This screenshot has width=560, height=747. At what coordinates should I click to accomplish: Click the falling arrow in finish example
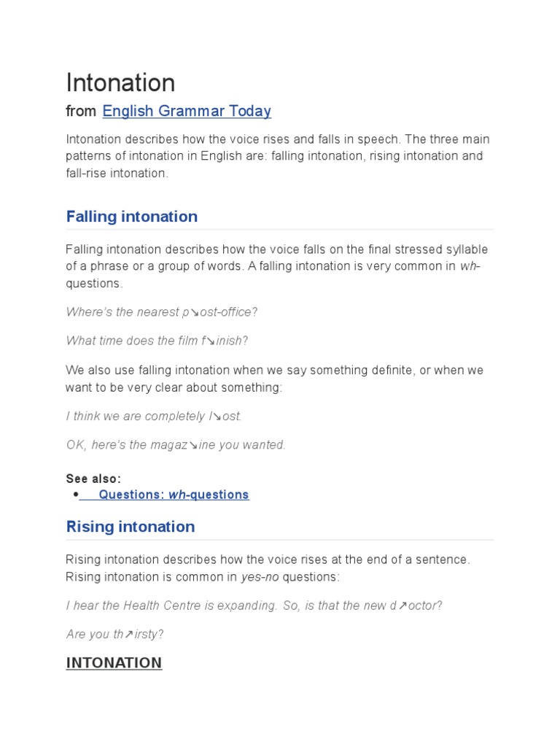(x=211, y=341)
